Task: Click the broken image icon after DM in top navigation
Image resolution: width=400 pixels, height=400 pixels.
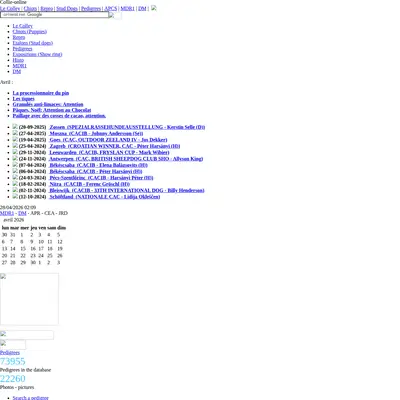Action: [x=154, y=8]
